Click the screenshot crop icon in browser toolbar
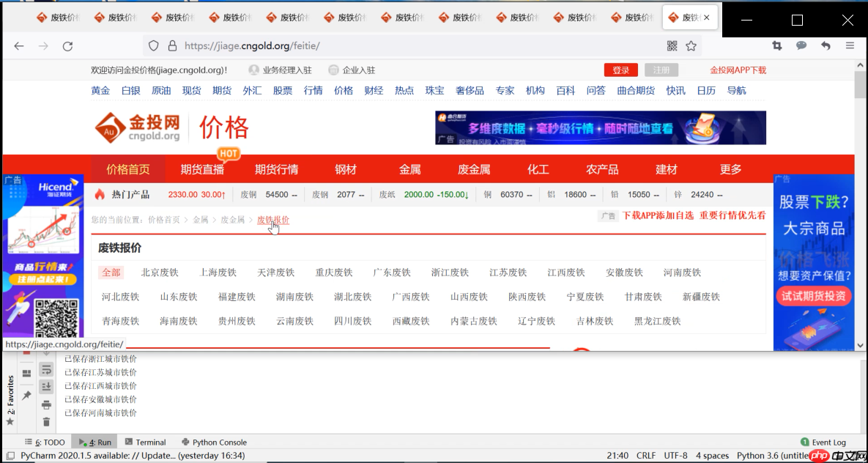Image resolution: width=868 pixels, height=463 pixels. point(777,45)
